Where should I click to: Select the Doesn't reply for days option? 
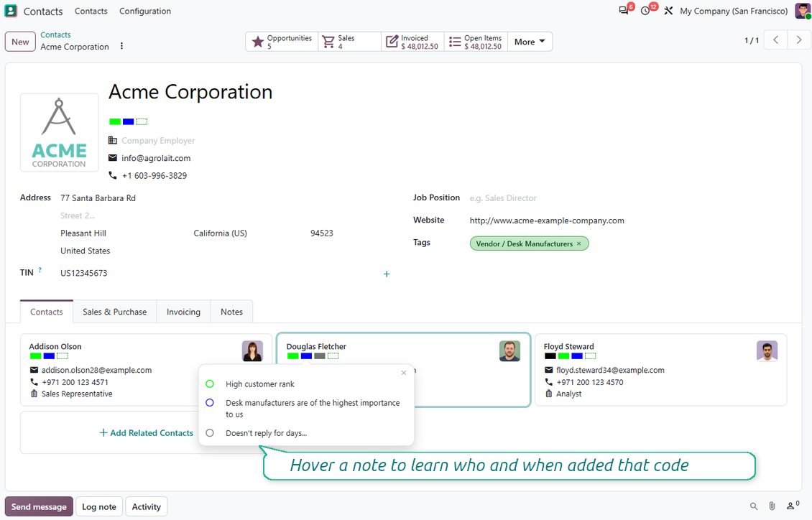(210, 433)
